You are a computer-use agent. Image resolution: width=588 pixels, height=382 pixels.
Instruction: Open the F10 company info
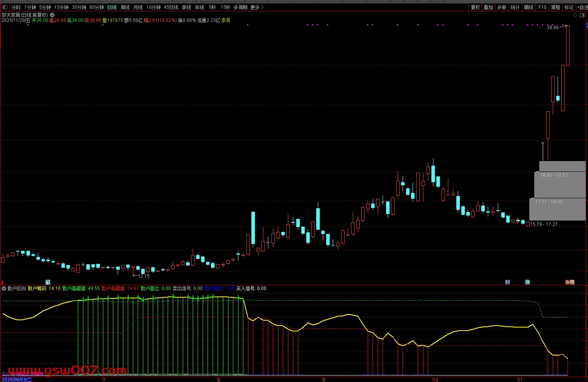pos(542,7)
